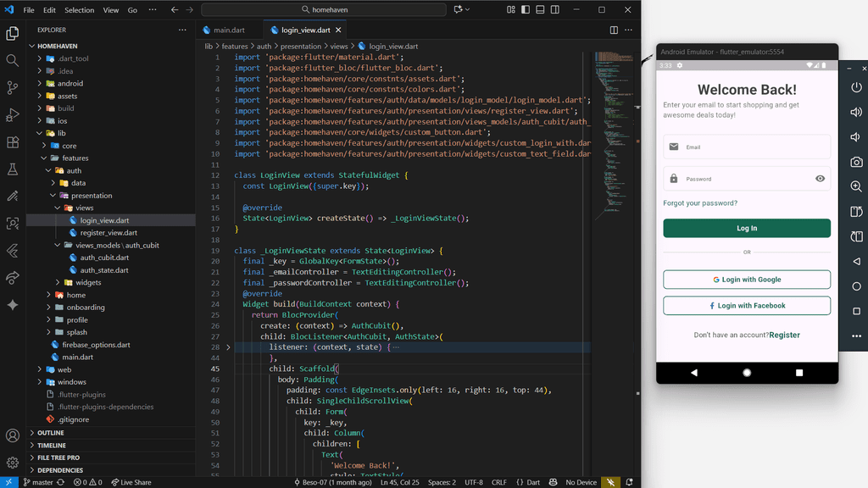The image size is (868, 488).
Task: Open Run and Debug view
Action: 13,114
